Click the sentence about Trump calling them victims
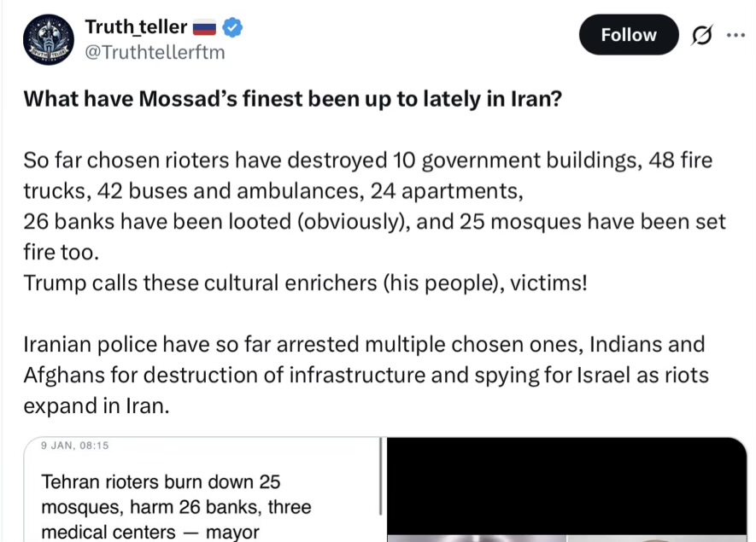756x542 pixels. pos(305,283)
